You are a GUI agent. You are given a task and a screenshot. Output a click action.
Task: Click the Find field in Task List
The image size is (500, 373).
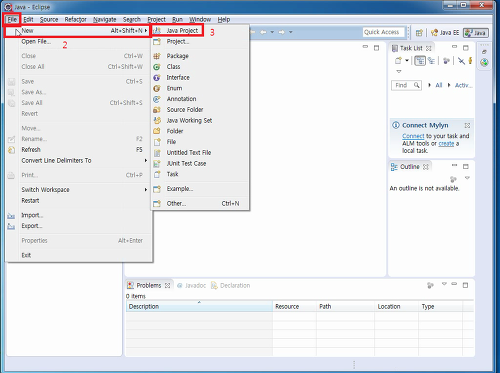tap(406, 85)
